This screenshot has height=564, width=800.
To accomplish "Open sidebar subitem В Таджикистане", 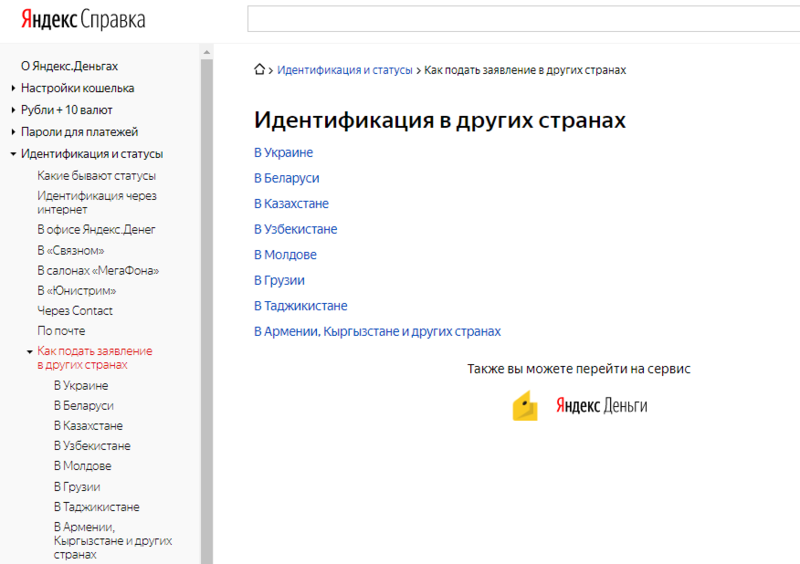I will coord(97,507).
